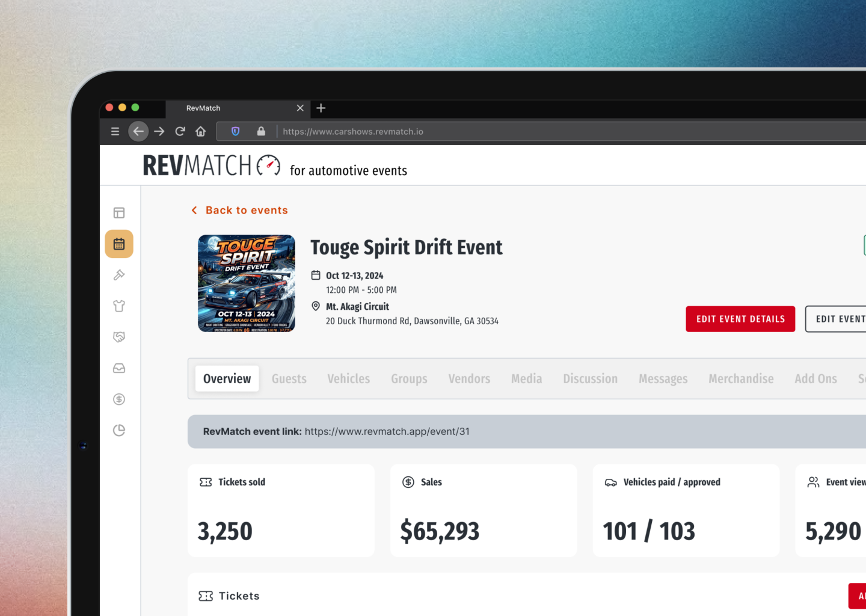Screen dimensions: 866x616
Task: Click the 12:00 PM - 5:00 PM time
Action: click(361, 290)
